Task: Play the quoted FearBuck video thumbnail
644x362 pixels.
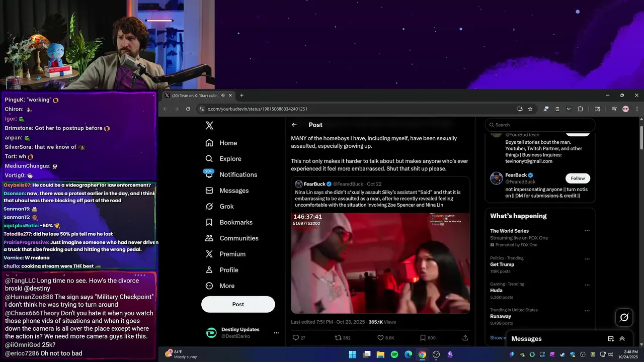Action: click(380, 263)
